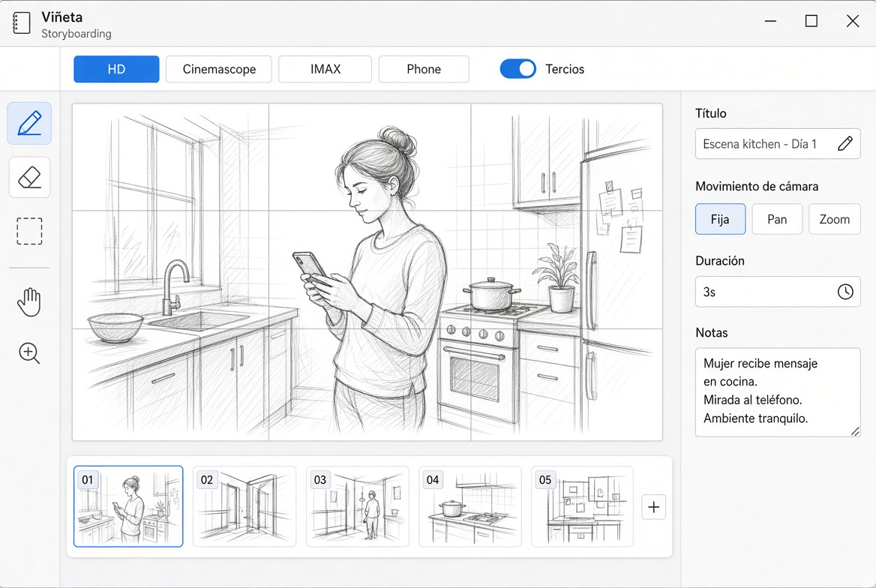Click the Título label
This screenshot has height=588, width=876.
[711, 113]
